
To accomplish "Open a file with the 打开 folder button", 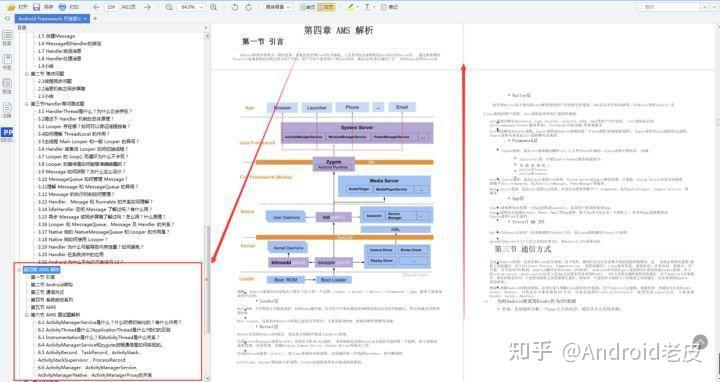I will click(18, 7).
